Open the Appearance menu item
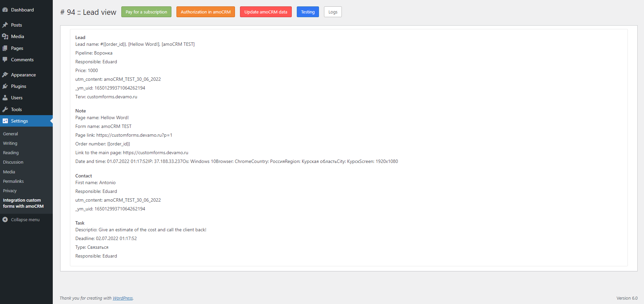The width and height of the screenshot is (644, 304). pyautogui.click(x=26, y=75)
